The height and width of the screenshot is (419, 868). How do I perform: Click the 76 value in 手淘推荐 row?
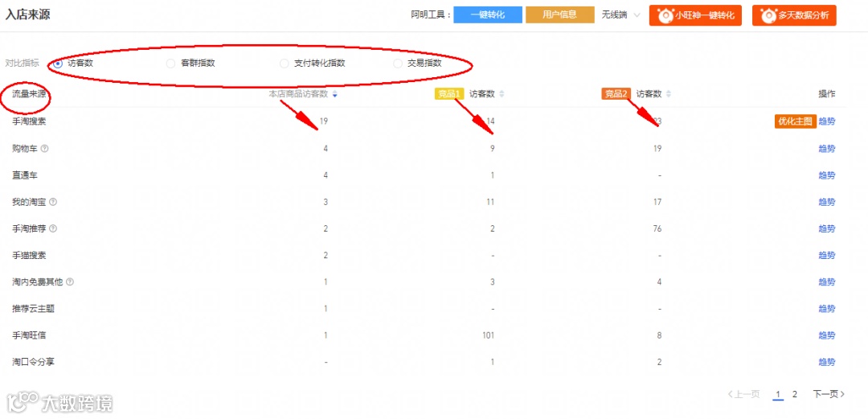tap(657, 228)
